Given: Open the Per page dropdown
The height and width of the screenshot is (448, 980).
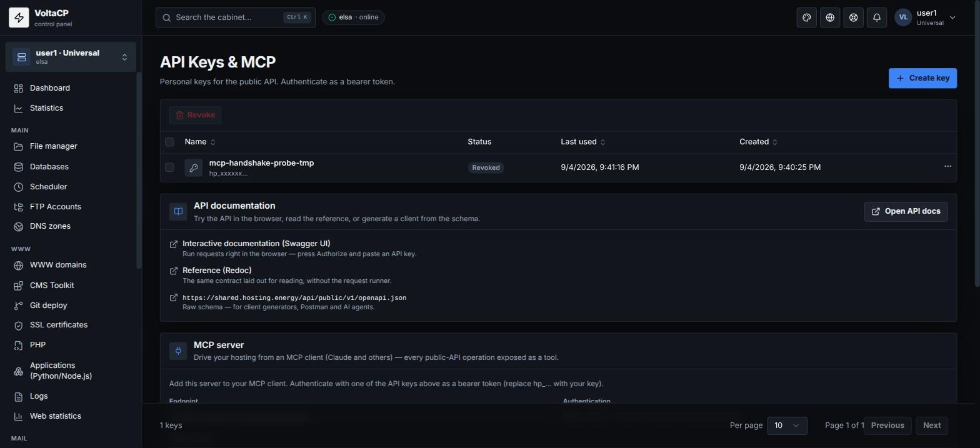Looking at the screenshot, I should pyautogui.click(x=787, y=426).
